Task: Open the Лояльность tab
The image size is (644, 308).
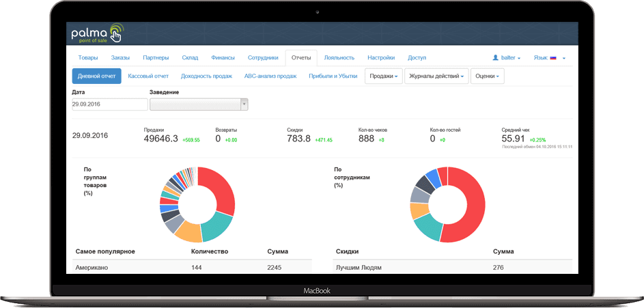Action: (339, 58)
